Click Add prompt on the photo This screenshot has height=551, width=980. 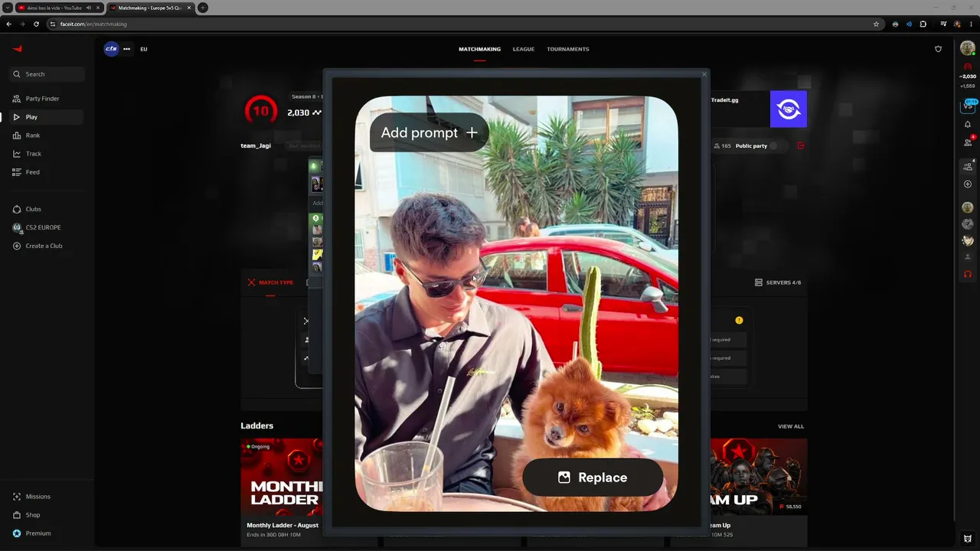[429, 132]
